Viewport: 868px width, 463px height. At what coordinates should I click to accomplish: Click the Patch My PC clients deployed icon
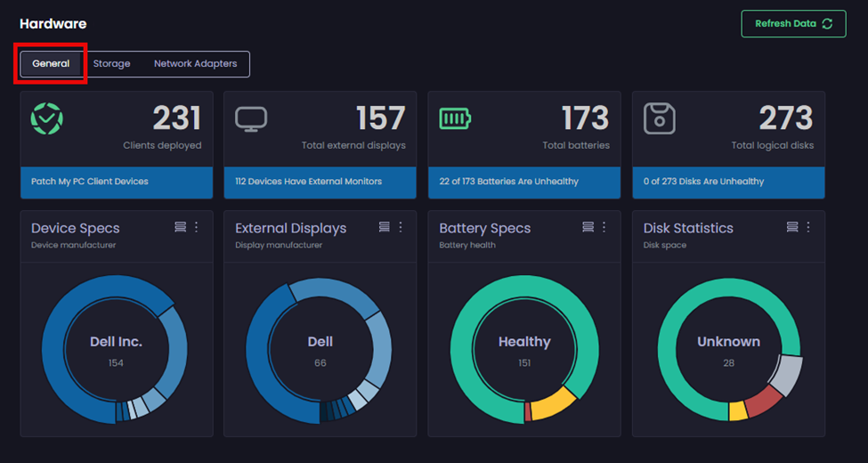pyautogui.click(x=47, y=118)
